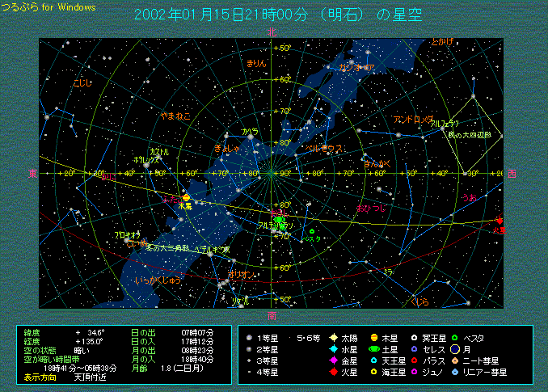Image resolution: width=548 pixels, height=392 pixels.
Task: Click the Mercury (水星) cyan icon in the legend
Action: pyautogui.click(x=333, y=349)
